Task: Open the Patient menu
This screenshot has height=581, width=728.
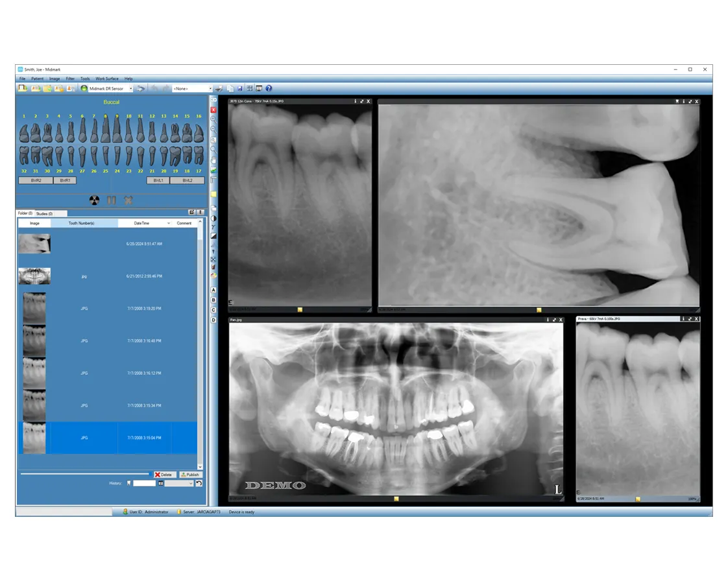Action: click(37, 78)
